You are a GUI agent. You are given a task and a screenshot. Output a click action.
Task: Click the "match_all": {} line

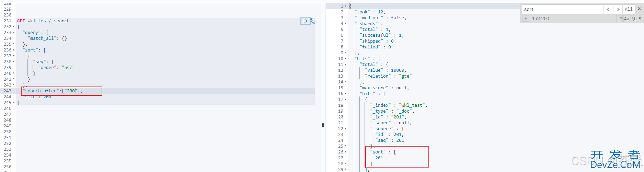(x=47, y=38)
